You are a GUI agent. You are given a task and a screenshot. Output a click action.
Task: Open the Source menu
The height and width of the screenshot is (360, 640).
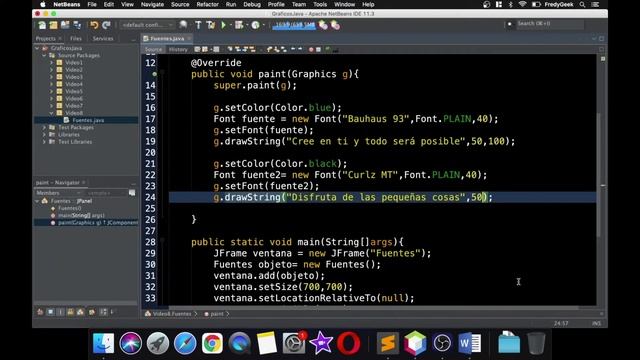[x=180, y=4]
